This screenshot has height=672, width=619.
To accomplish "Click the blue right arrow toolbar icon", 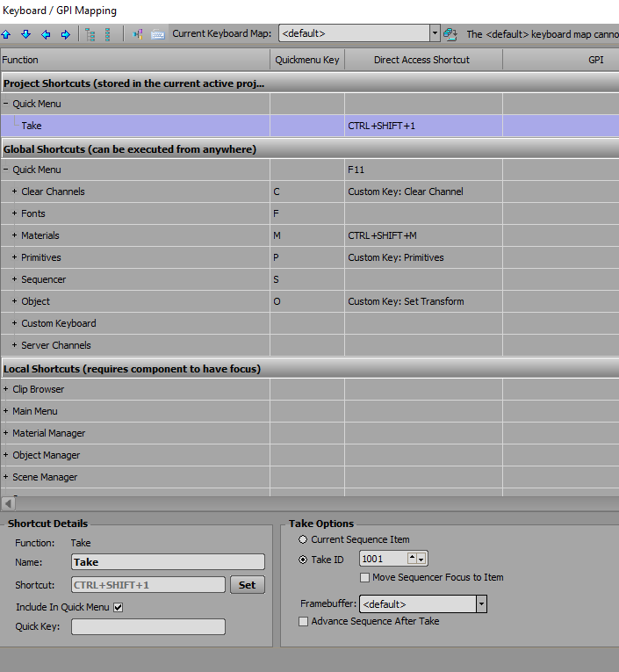I will click(x=65, y=34).
